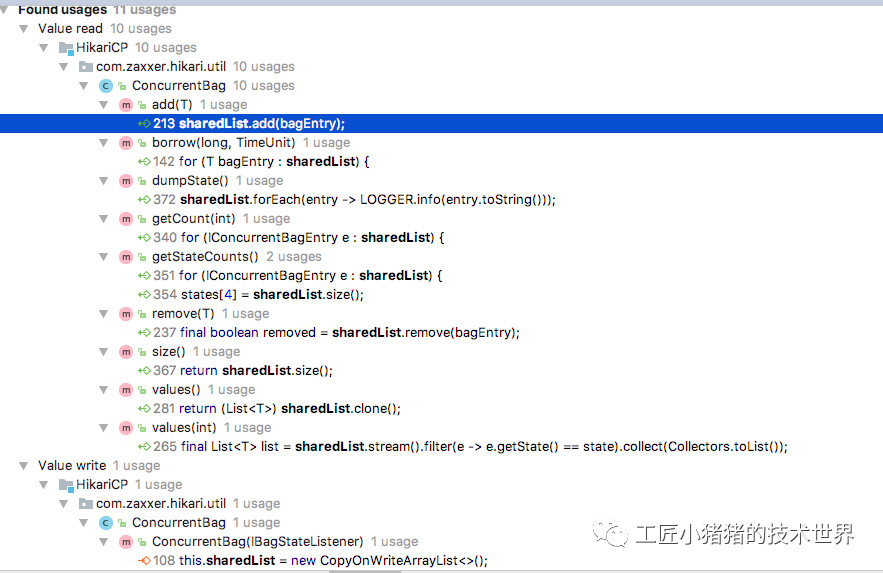Screen dimensions: 883x573
Task: Select the Value write label
Action: (72, 465)
